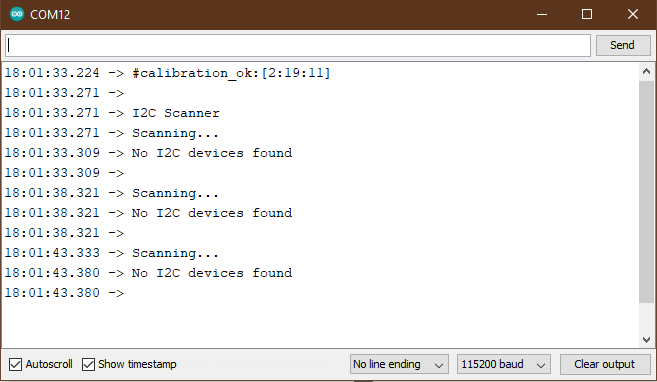Open the 115200 baud rate dropdown
This screenshot has width=657, height=382.
(x=504, y=364)
